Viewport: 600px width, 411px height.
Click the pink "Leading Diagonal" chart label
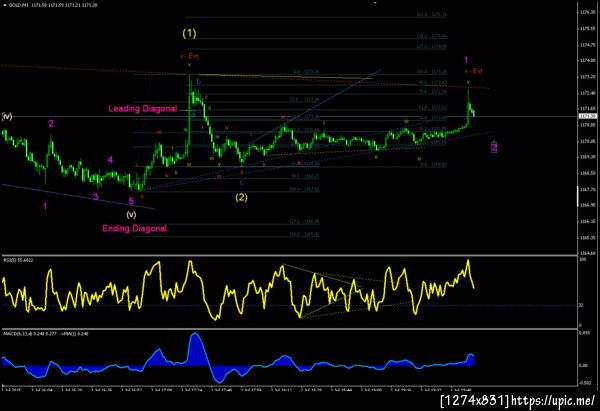point(142,109)
